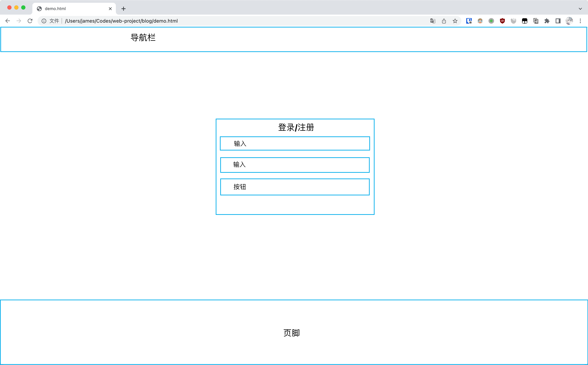Bookmark this page with the star icon
This screenshot has height=365, width=588.
[455, 21]
